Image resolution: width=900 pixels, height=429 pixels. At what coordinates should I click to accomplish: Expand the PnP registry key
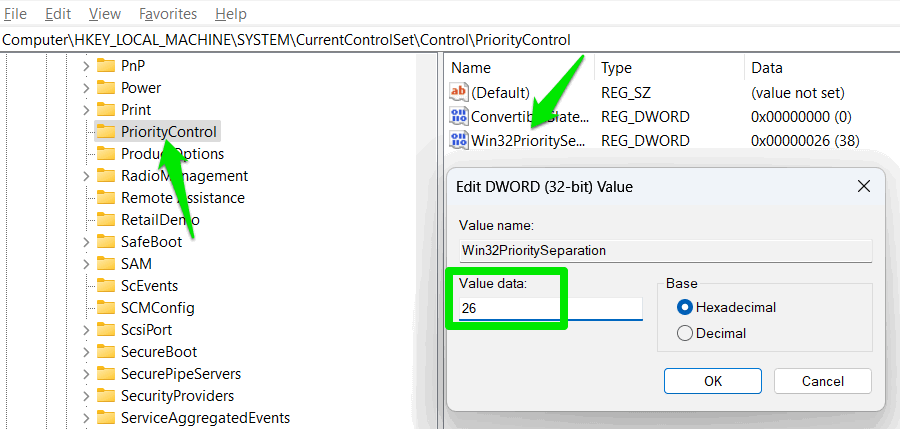(x=86, y=65)
